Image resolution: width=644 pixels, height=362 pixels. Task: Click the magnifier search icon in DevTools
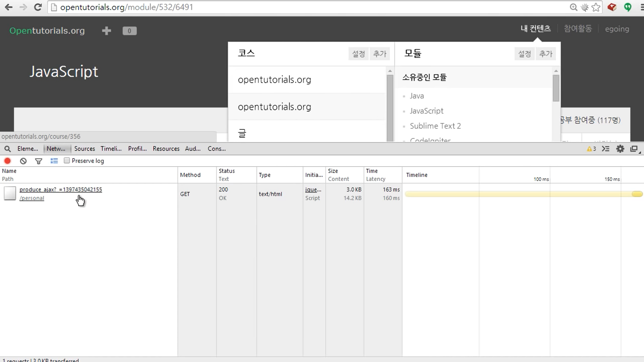pyautogui.click(x=7, y=149)
